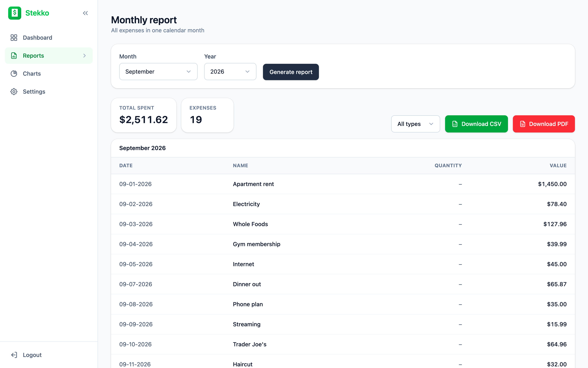Click the QUANTITY column header
The image size is (588, 368).
pyautogui.click(x=448, y=166)
